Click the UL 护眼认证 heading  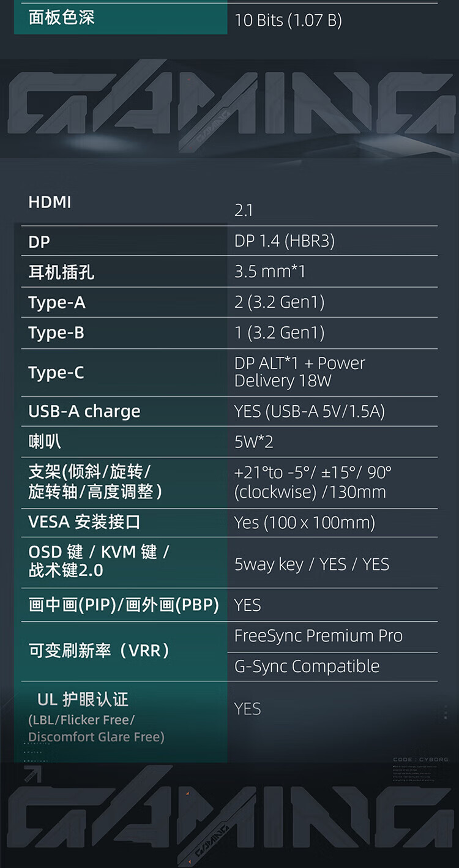[83, 700]
